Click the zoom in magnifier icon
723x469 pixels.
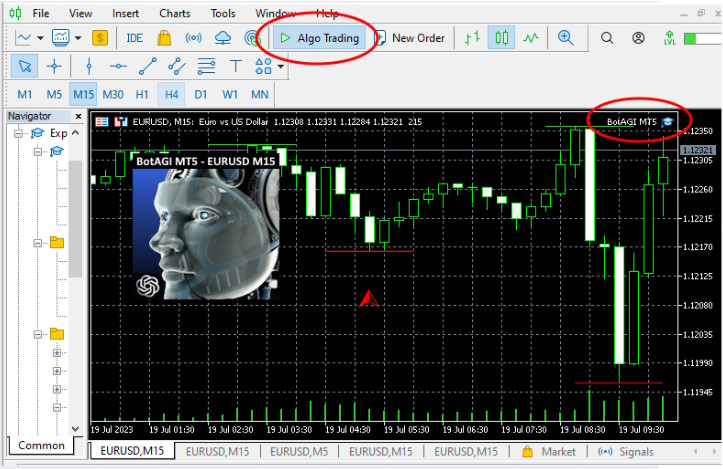click(x=565, y=38)
